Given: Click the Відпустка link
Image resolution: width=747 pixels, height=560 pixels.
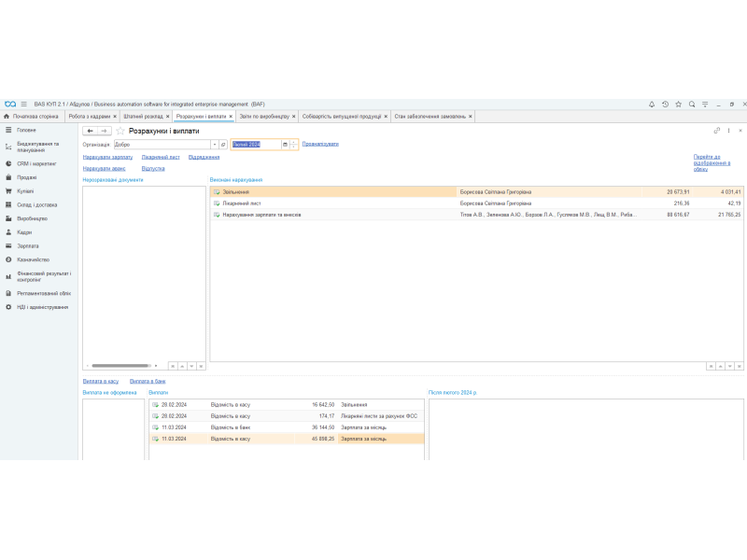Looking at the screenshot, I should point(153,169).
